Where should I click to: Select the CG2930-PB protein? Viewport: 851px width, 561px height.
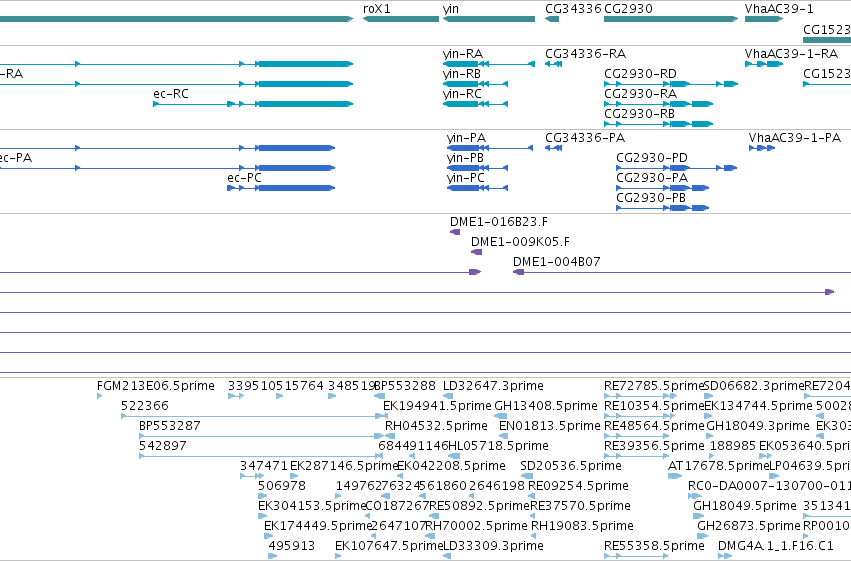(x=662, y=208)
